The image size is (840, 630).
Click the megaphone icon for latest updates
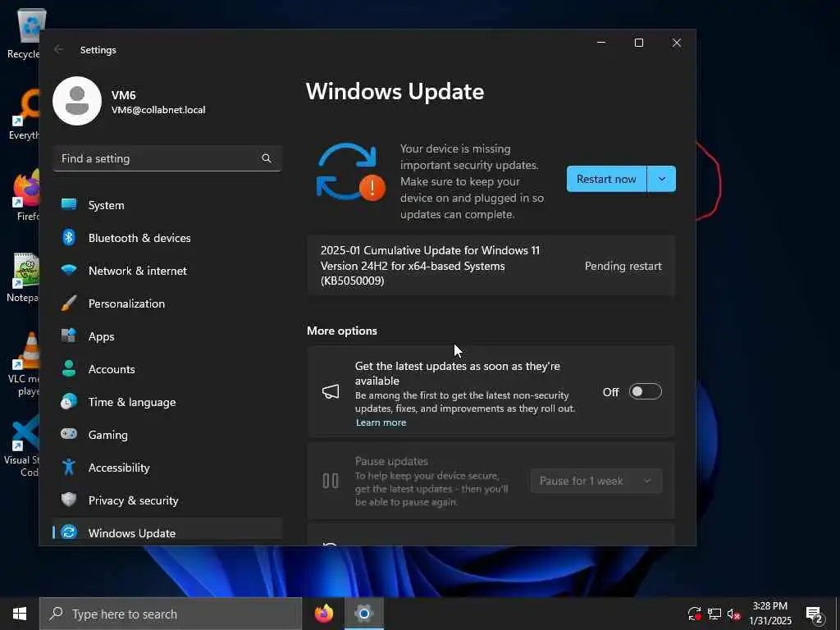[331, 391]
